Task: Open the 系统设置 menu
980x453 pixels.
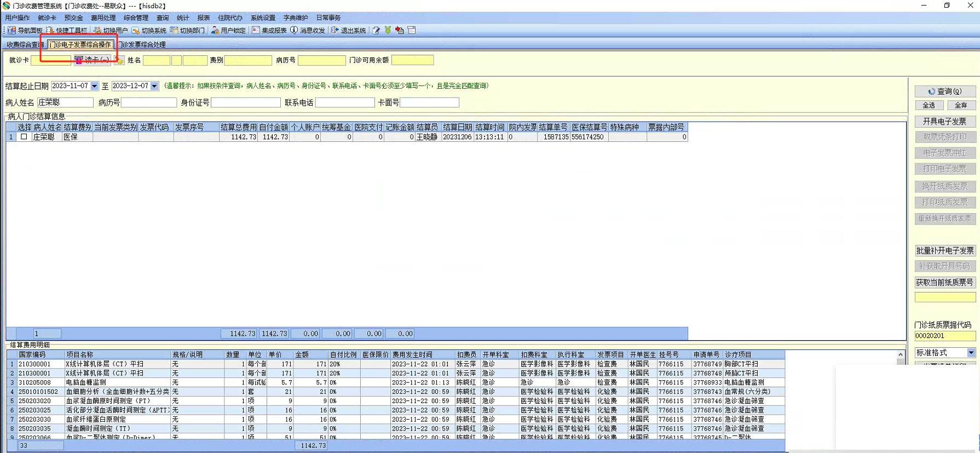Action: tap(263, 18)
